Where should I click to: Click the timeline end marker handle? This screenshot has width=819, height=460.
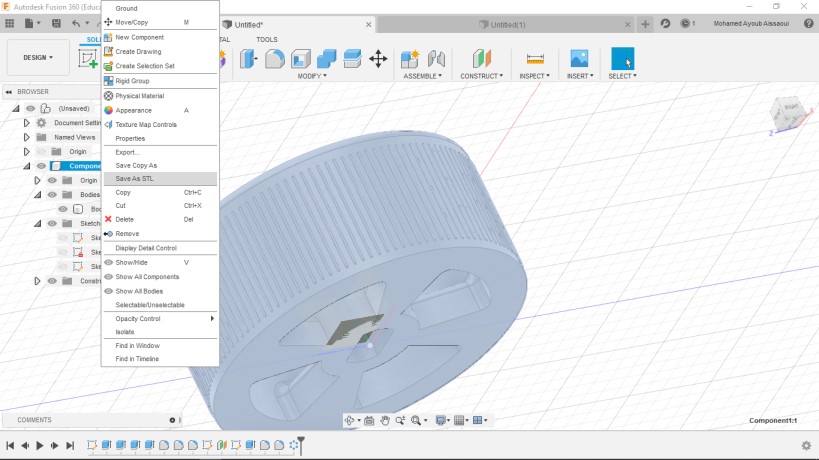pos(301,445)
